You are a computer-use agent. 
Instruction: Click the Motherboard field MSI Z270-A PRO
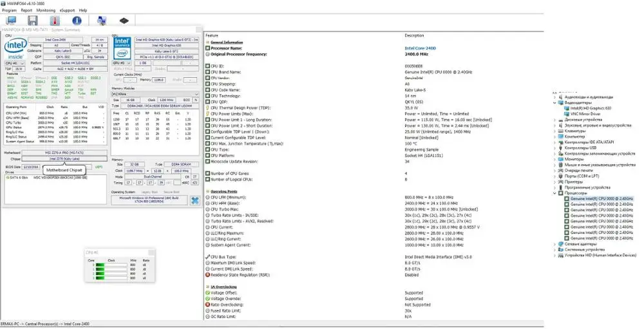pos(64,153)
